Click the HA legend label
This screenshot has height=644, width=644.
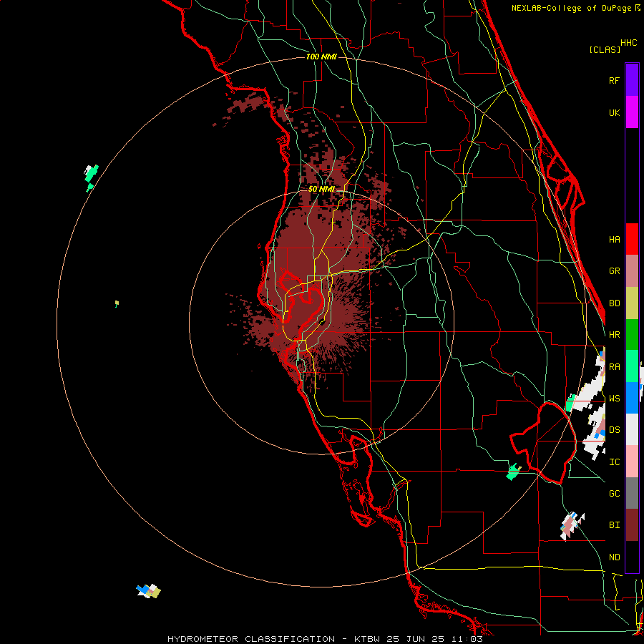point(614,239)
